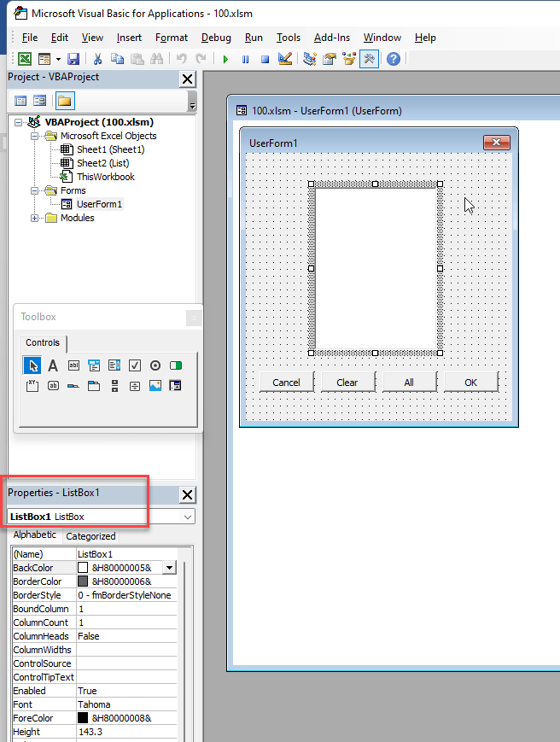
Task: Switch to the Categorized properties tab
Action: tap(90, 536)
